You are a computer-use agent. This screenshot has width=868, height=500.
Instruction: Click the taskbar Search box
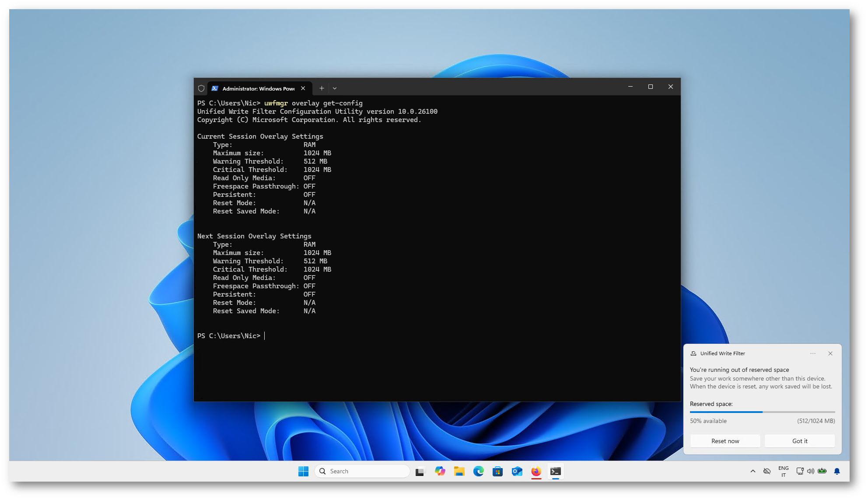point(362,471)
